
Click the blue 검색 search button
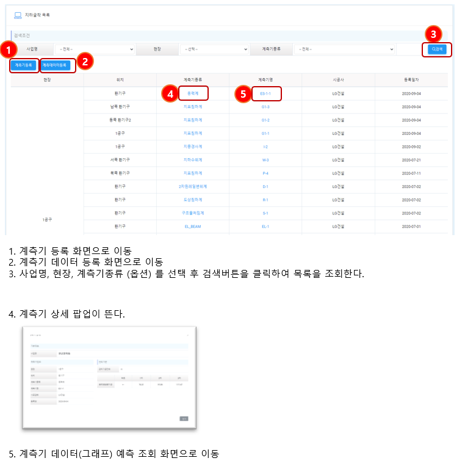(437, 49)
